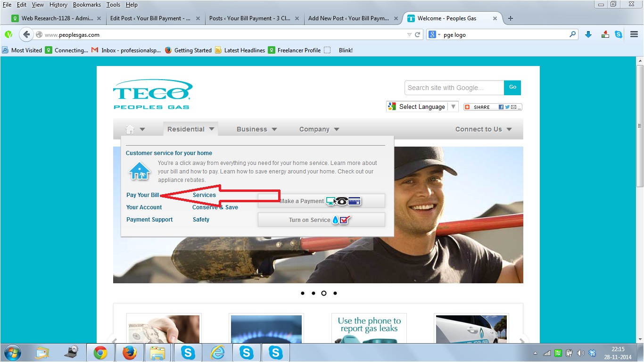Select the fourth carousel slide dot
Screen dimensions: 644x362
click(335, 293)
